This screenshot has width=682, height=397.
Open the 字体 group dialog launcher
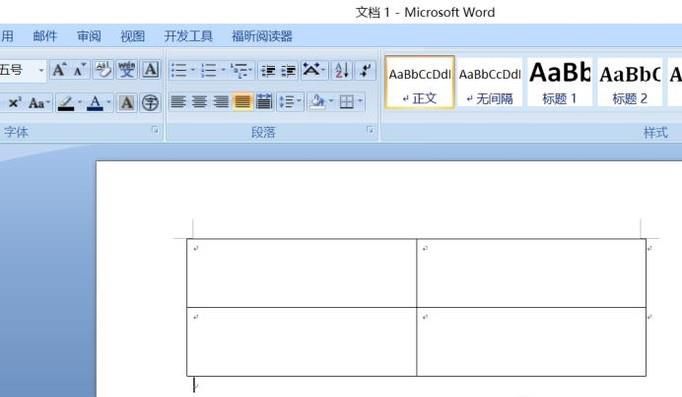tap(155, 130)
